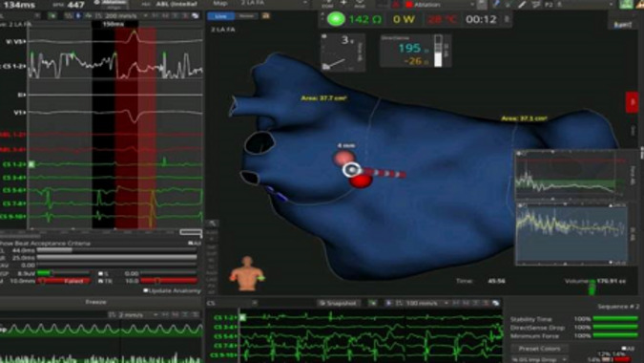The height and width of the screenshot is (363, 644).
Task: Select the white line drawing tool
Action: [522, 5]
